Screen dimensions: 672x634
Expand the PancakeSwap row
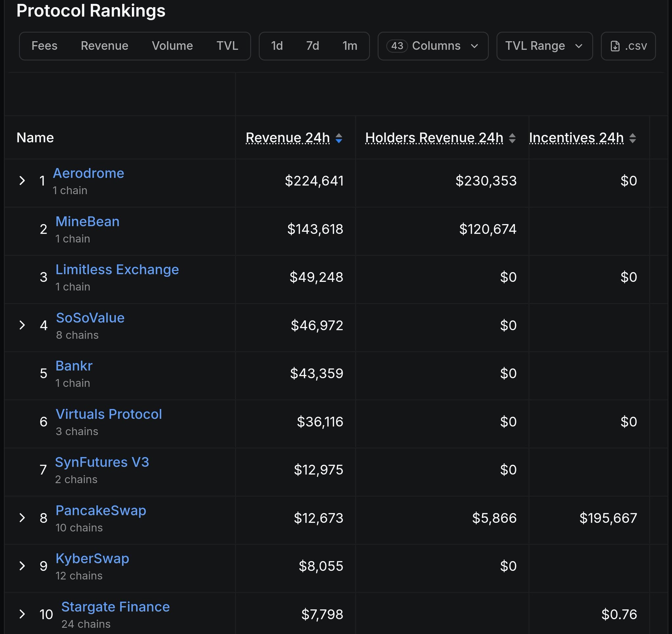(x=22, y=518)
